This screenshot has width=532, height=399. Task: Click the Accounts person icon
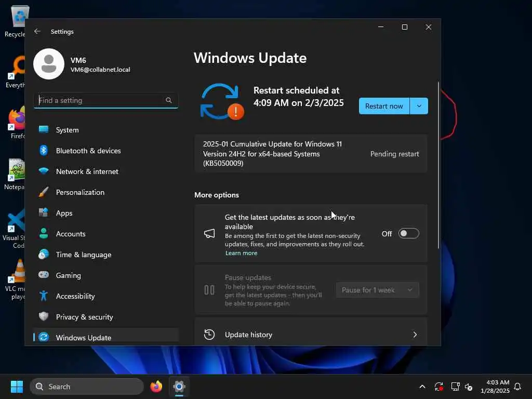[x=44, y=233]
